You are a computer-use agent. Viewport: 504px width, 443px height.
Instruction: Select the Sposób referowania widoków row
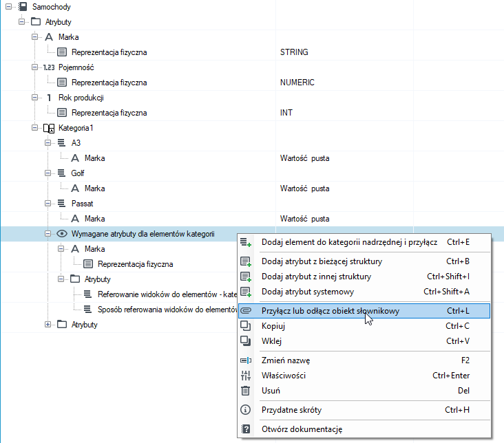pos(167,310)
